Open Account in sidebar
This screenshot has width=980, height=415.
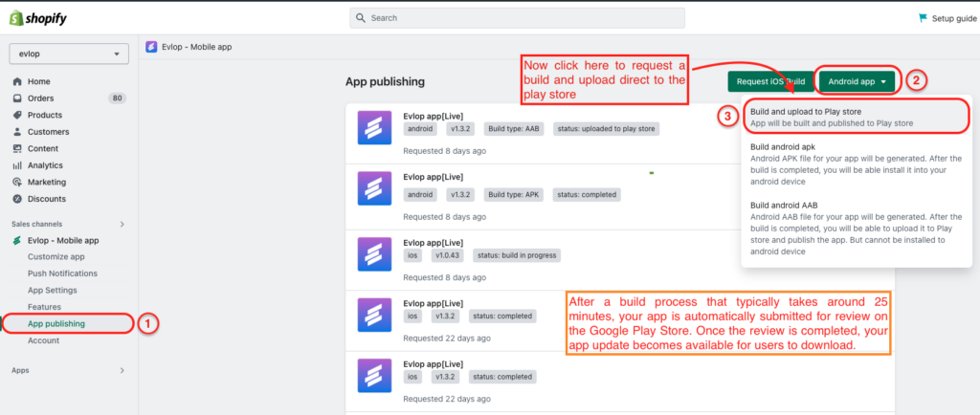43,340
